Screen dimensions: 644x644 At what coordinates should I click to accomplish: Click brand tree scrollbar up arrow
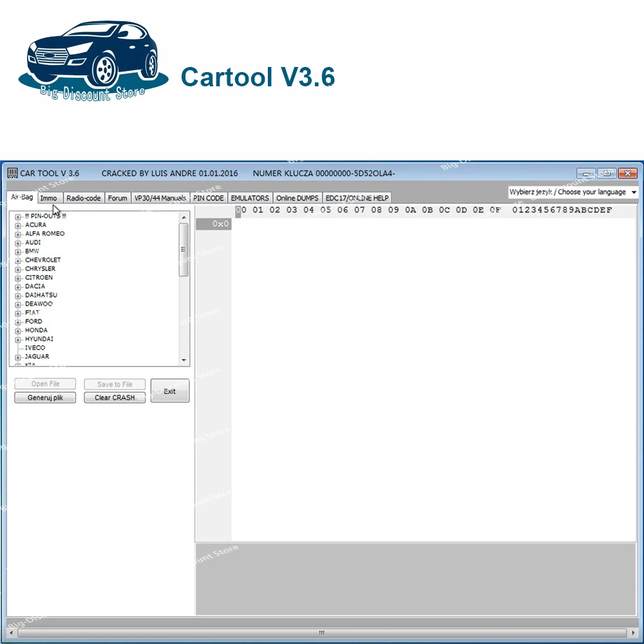[x=184, y=218]
